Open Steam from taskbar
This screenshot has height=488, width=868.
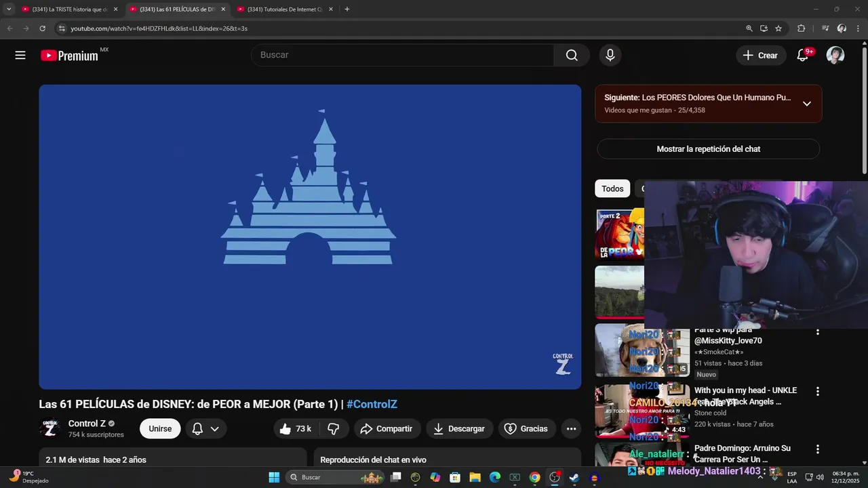(574, 477)
